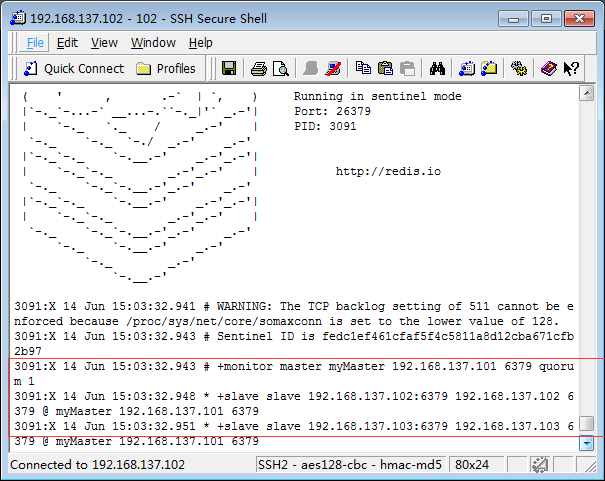The width and height of the screenshot is (605, 481).
Task: Click the +slave 192.168.137.102:6379 log line
Action: 294,404
